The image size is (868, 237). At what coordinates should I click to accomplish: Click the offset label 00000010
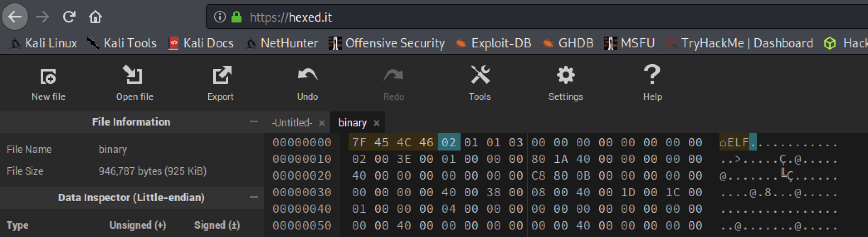pos(302,159)
